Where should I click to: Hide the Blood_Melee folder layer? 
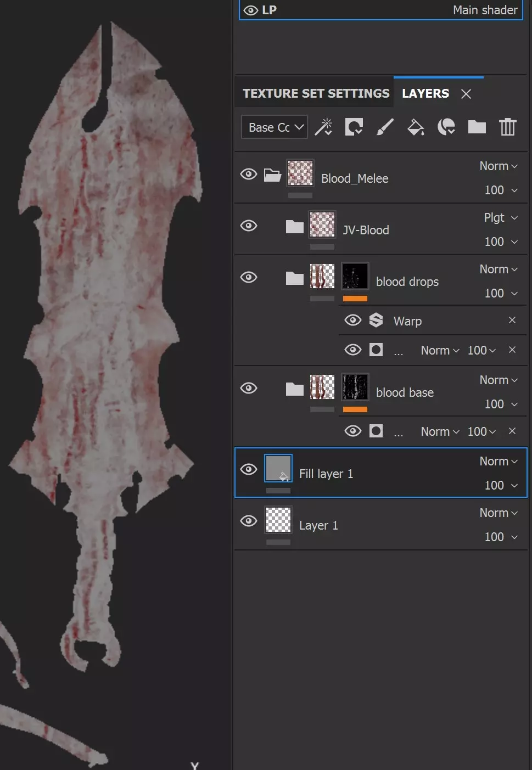pyautogui.click(x=249, y=175)
